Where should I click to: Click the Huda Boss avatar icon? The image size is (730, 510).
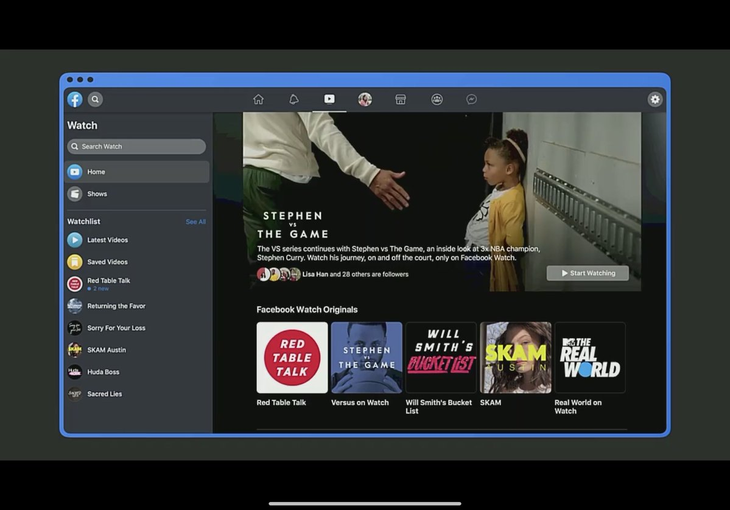click(74, 372)
